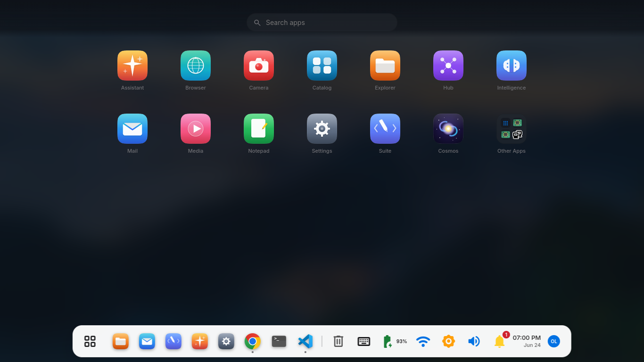The image size is (644, 362).
Task: Expand the Other Apps folder
Action: (x=512, y=129)
